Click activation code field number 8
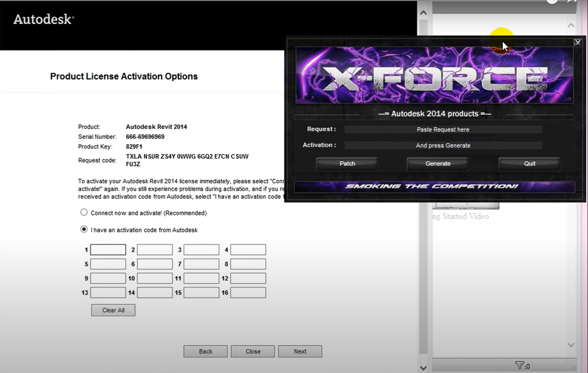 pyautogui.click(x=248, y=264)
